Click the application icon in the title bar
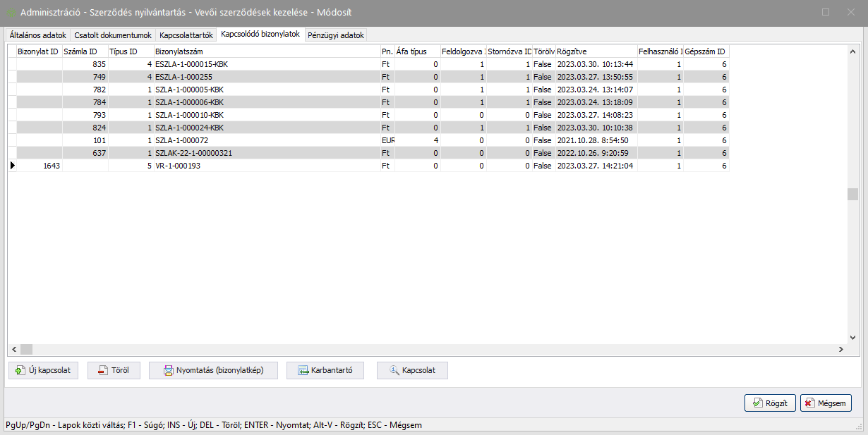This screenshot has height=435, width=868. (11, 13)
